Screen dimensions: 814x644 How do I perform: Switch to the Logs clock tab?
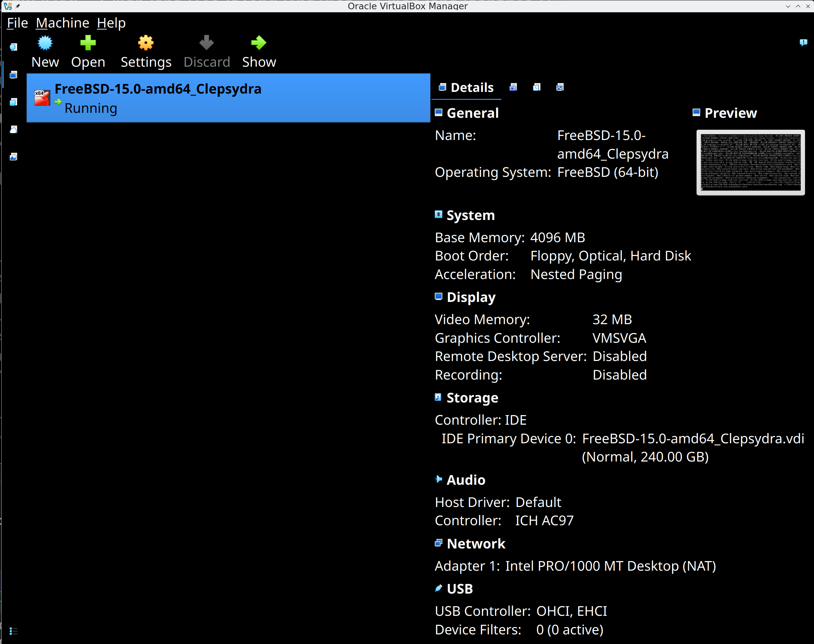click(537, 88)
